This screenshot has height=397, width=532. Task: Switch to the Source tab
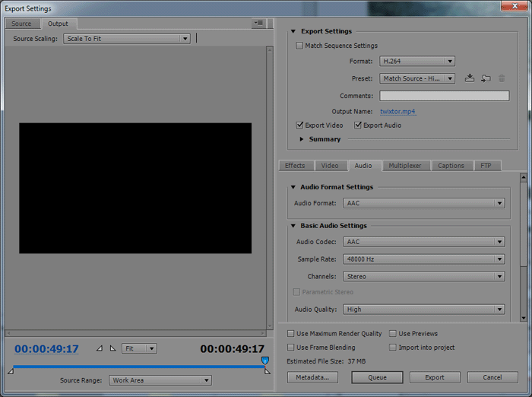tap(21, 24)
